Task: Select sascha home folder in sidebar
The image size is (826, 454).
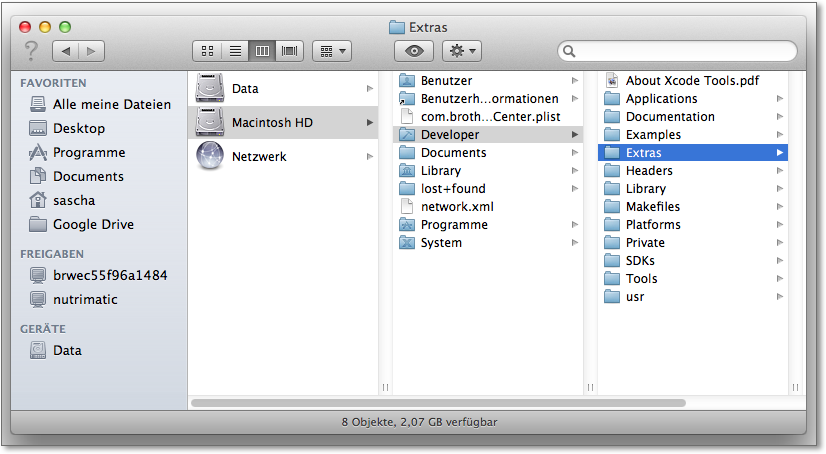Action: pos(74,200)
